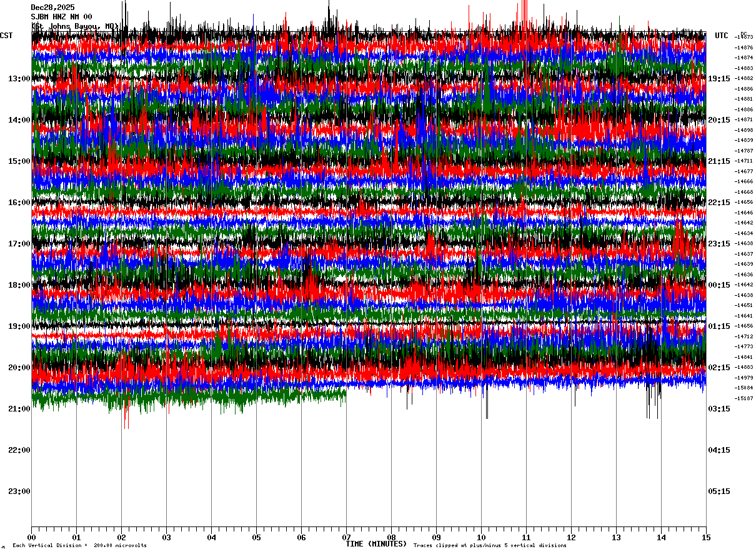Screen dimensions: 756x554
Task: Select minute 07 on the time axis
Action: (x=346, y=537)
